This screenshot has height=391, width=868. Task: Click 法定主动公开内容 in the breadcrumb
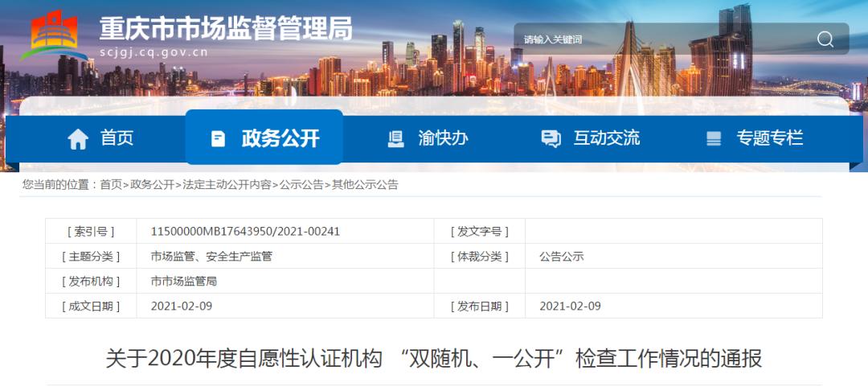coord(227,185)
